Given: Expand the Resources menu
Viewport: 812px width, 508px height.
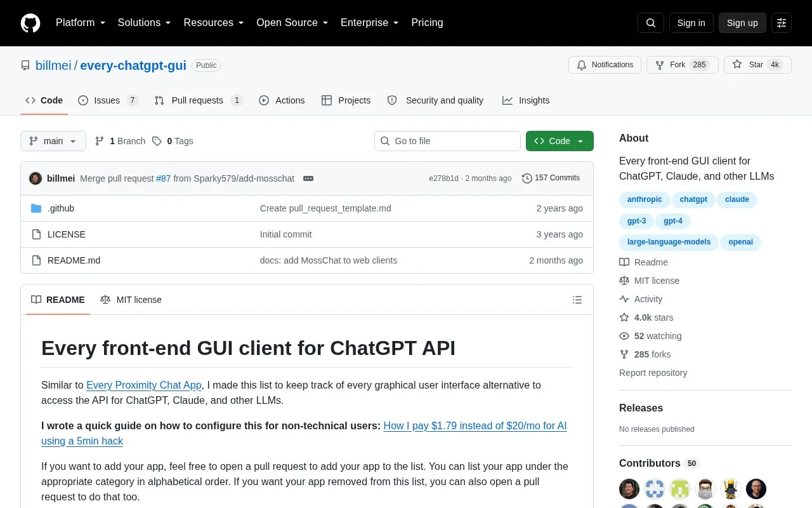Looking at the screenshot, I should (x=214, y=23).
